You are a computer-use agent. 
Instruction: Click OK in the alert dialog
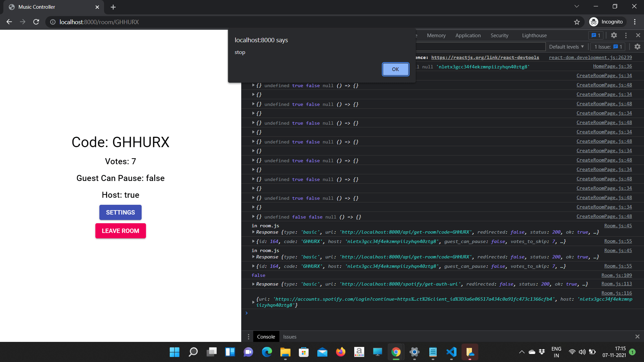pos(395,69)
